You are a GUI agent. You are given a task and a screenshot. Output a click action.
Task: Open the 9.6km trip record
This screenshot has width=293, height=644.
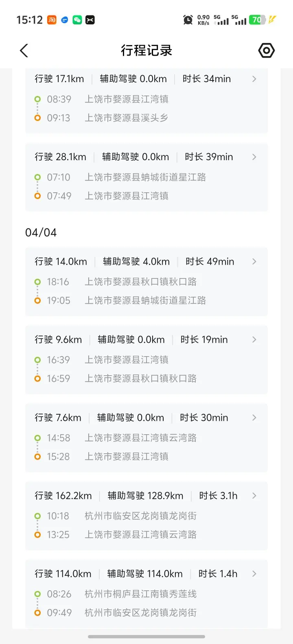(x=146, y=359)
